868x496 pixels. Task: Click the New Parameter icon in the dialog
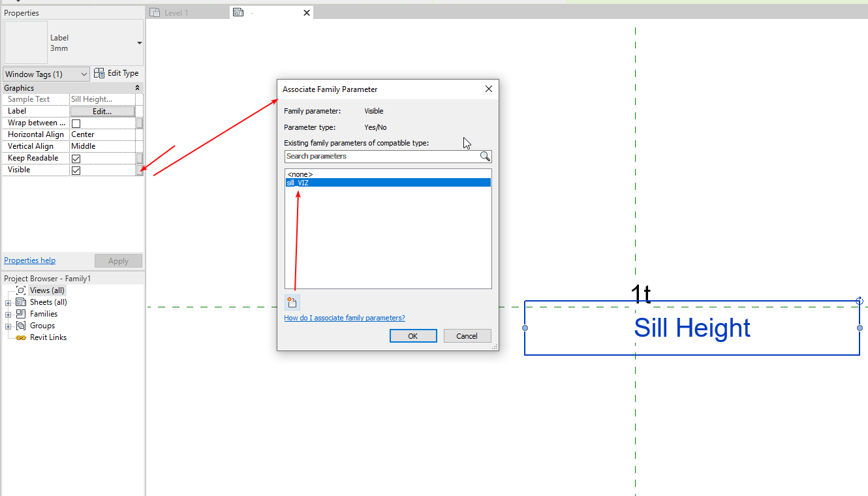pos(291,301)
